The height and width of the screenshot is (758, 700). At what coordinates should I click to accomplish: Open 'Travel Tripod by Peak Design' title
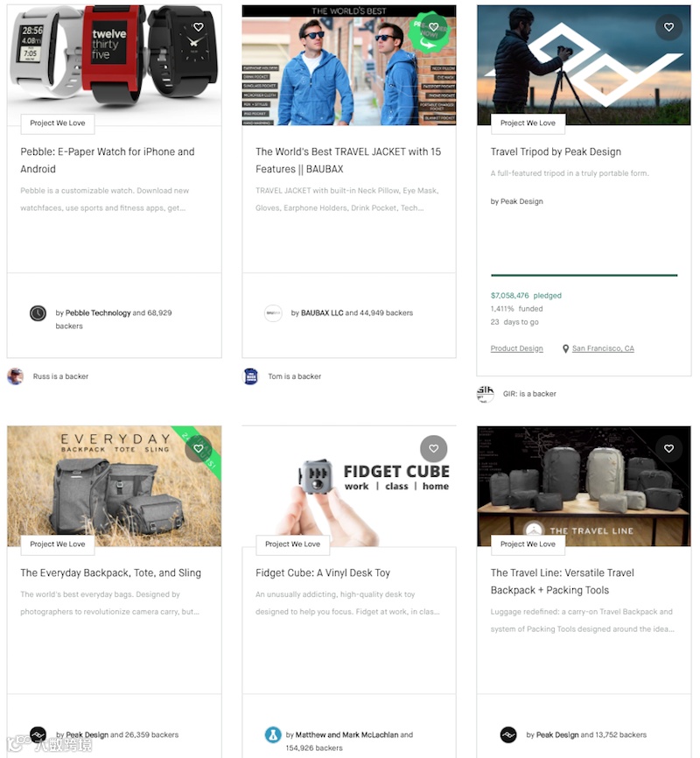[x=556, y=151]
